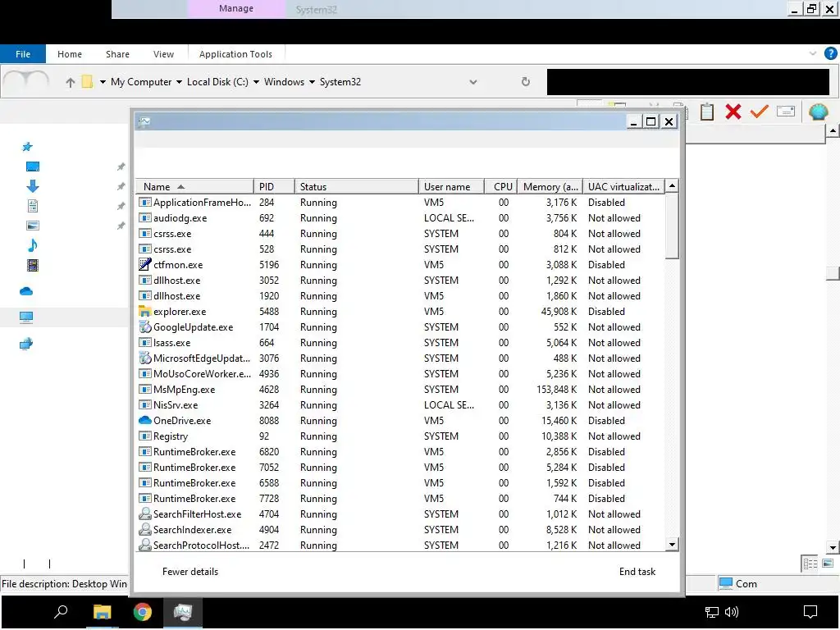
Task: Click Task Manager taskbar icon
Action: click(183, 612)
